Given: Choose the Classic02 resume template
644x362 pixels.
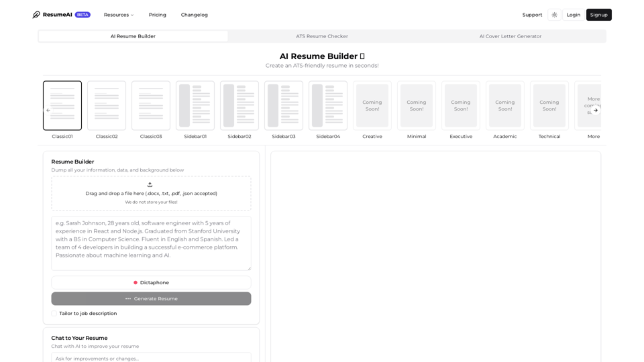Looking at the screenshot, I should (x=107, y=106).
